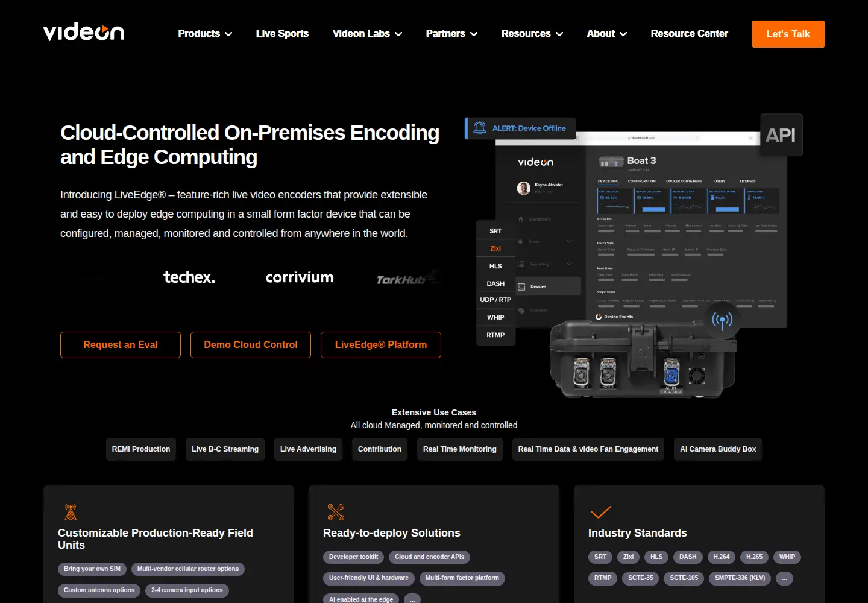Open the Resource Center link
The image size is (868, 603).
pos(689,34)
